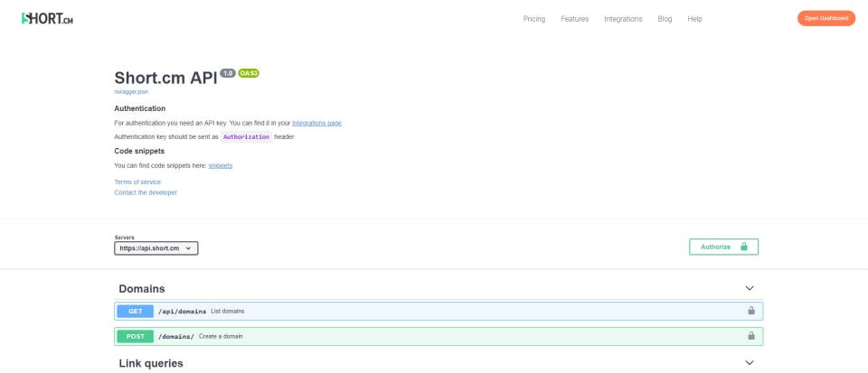Viewport: 868px width, 373px height.
Task: Click the OAS3 badge
Action: tap(249, 73)
